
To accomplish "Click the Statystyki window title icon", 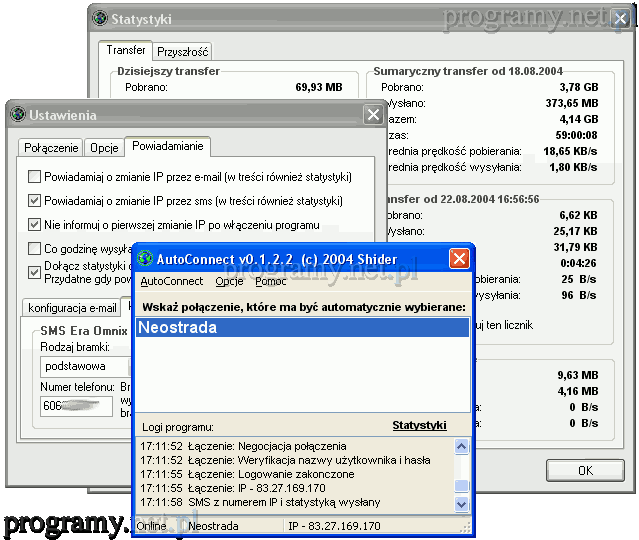I will coord(99,18).
